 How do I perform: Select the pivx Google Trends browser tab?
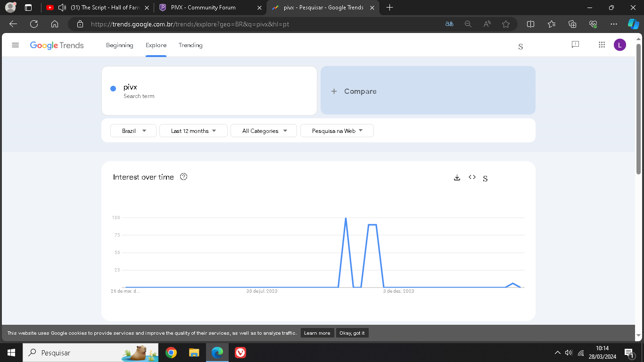coord(323,8)
